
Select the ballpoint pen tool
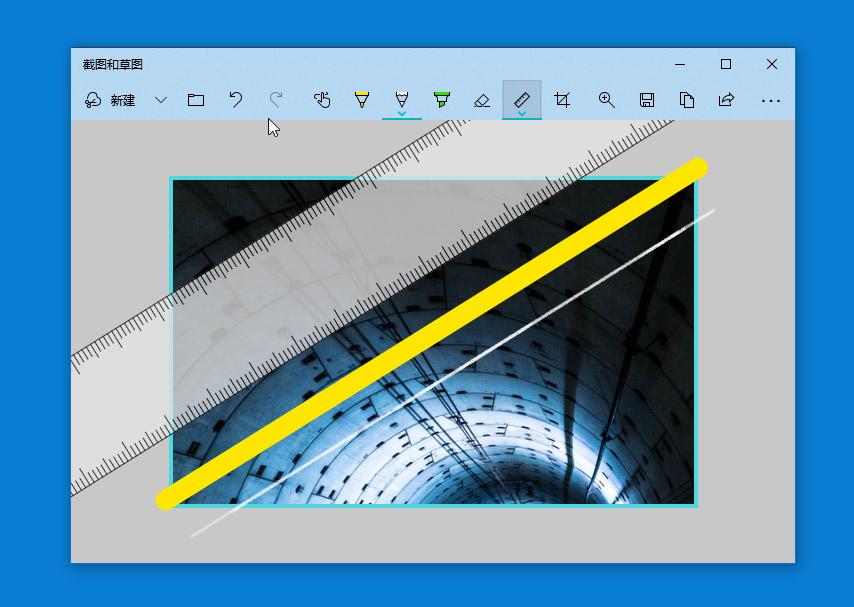click(x=362, y=99)
